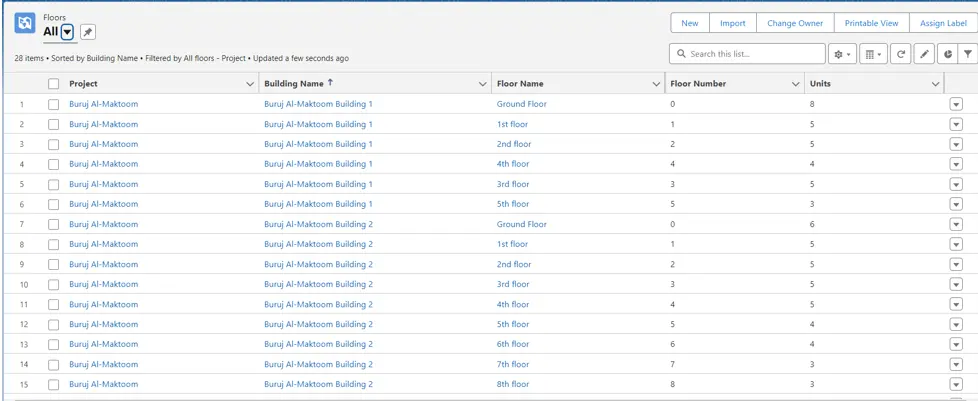The height and width of the screenshot is (401, 978).
Task: Click Floor Number 7 cell
Action: pyautogui.click(x=672, y=364)
